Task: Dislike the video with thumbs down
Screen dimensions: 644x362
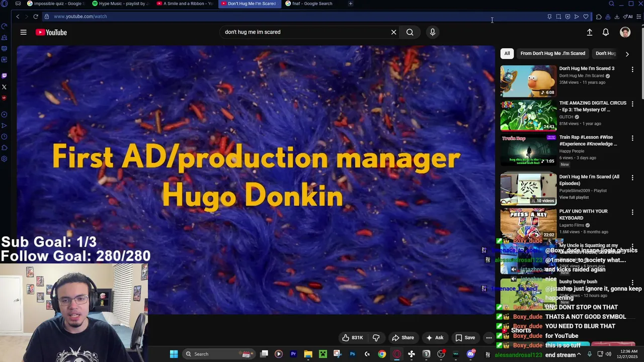Action: (x=376, y=338)
